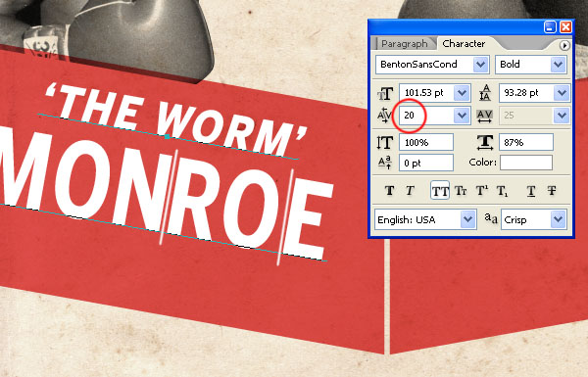Click the kerning field showing 20
This screenshot has width=588, height=377.
coord(426,115)
